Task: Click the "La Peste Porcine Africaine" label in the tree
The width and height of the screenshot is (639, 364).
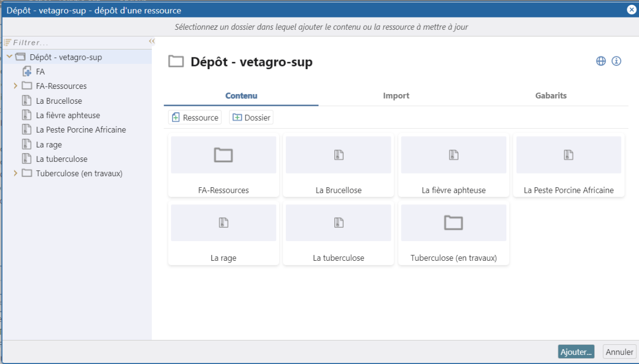Action: 81,129
